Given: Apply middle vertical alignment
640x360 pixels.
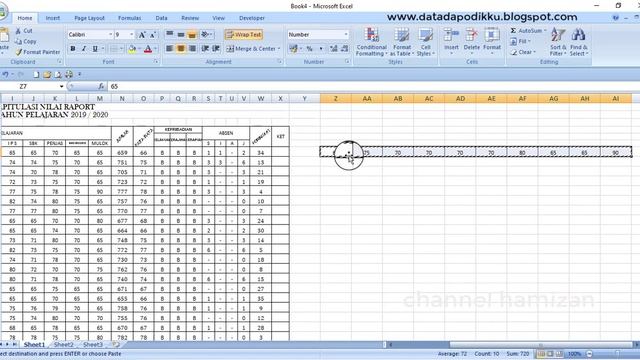Looking at the screenshot, I should 181,35.
